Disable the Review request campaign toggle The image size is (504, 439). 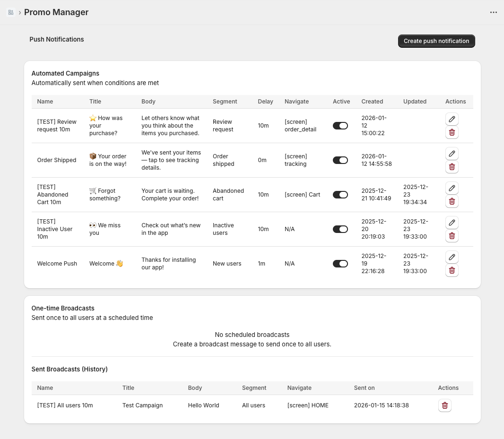click(x=340, y=126)
